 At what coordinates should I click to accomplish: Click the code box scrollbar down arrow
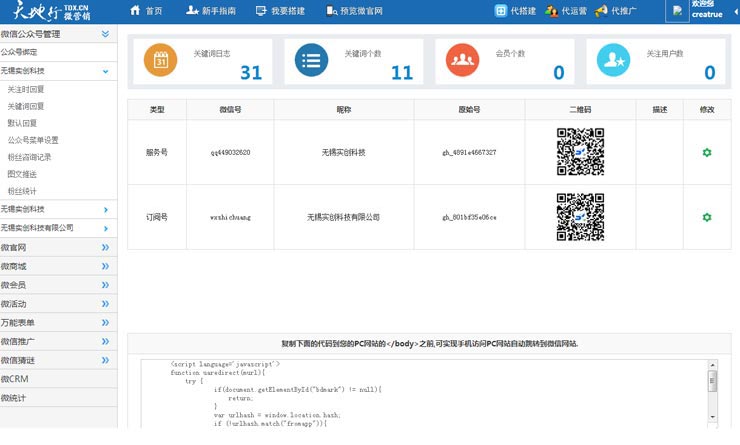712,416
